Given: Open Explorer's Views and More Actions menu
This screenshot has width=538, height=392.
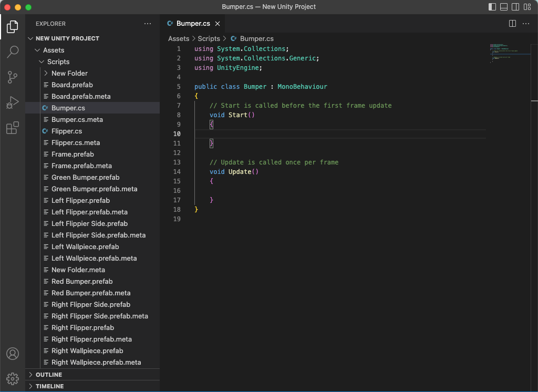Looking at the screenshot, I should (x=148, y=24).
